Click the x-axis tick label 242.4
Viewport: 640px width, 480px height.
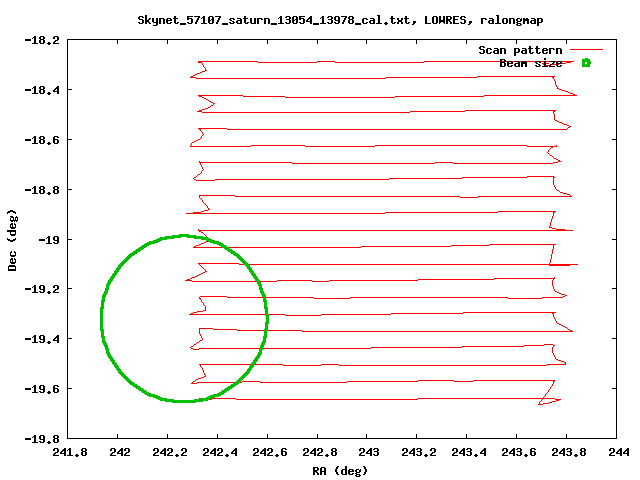220,452
